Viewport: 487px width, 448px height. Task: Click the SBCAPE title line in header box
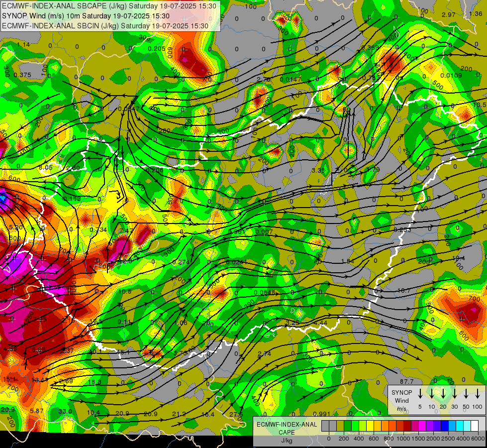[x=109, y=6]
